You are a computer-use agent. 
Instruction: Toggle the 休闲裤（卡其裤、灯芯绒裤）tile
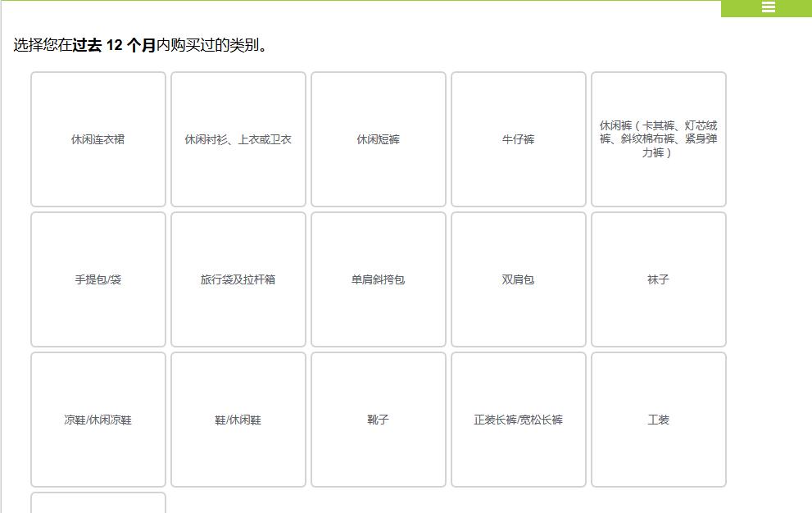[x=659, y=138]
